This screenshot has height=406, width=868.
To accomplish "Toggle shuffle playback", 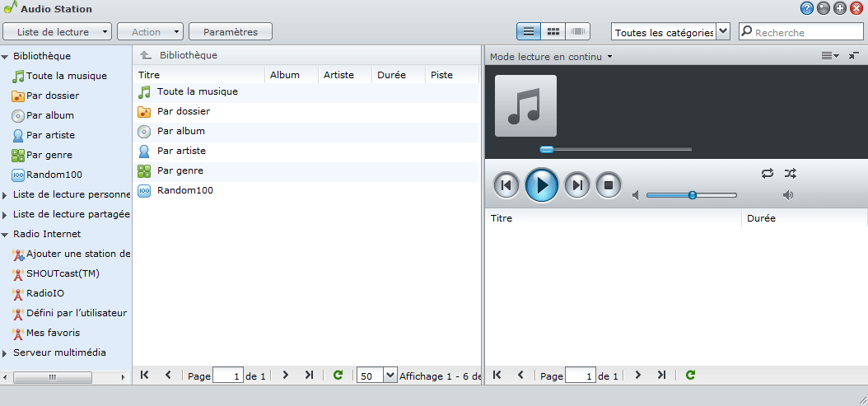I will tap(790, 174).
